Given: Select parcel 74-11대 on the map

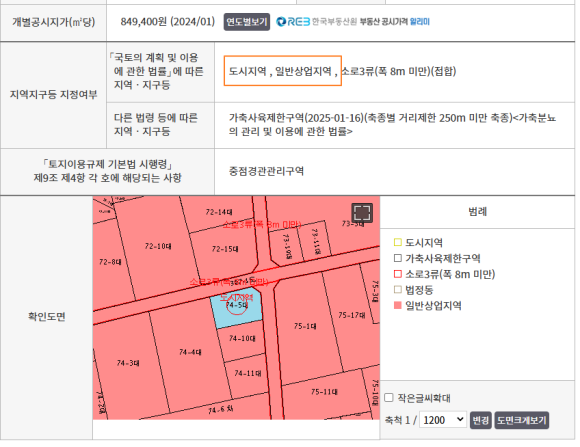Looking at the screenshot, I should [x=248, y=373].
